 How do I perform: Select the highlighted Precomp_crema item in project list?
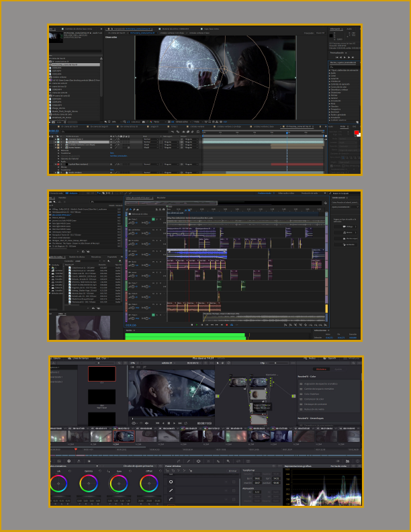(75, 64)
